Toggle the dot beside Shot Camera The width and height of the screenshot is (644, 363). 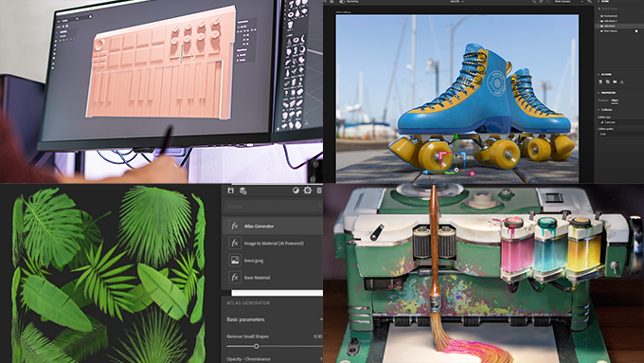(636, 31)
